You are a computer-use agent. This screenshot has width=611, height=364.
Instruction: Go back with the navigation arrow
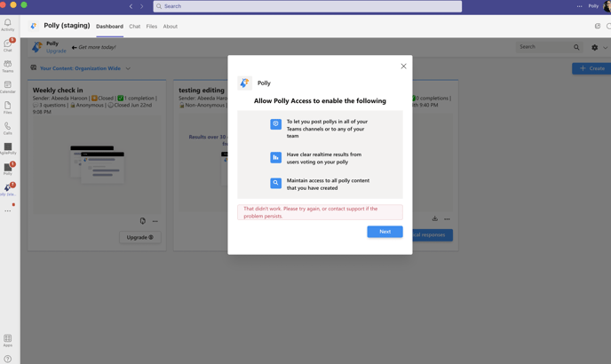(131, 6)
